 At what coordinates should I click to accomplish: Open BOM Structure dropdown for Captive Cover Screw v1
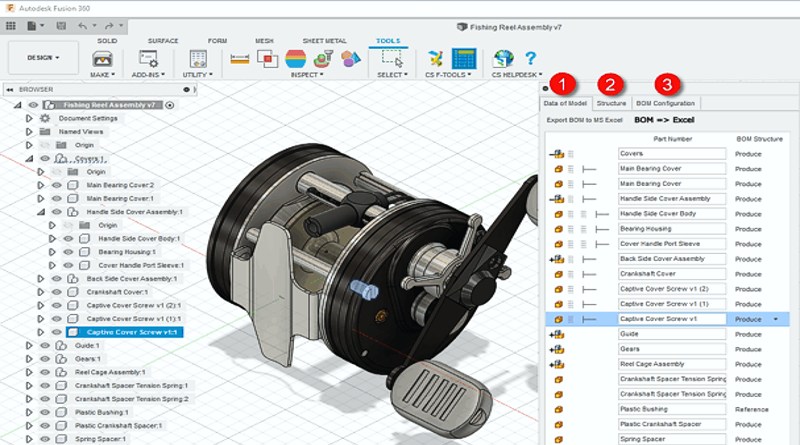776,319
